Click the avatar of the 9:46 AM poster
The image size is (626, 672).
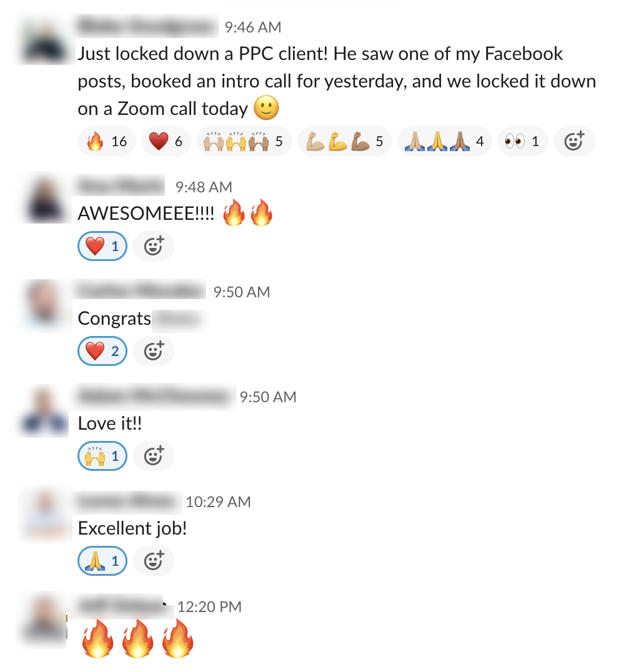coord(45,41)
